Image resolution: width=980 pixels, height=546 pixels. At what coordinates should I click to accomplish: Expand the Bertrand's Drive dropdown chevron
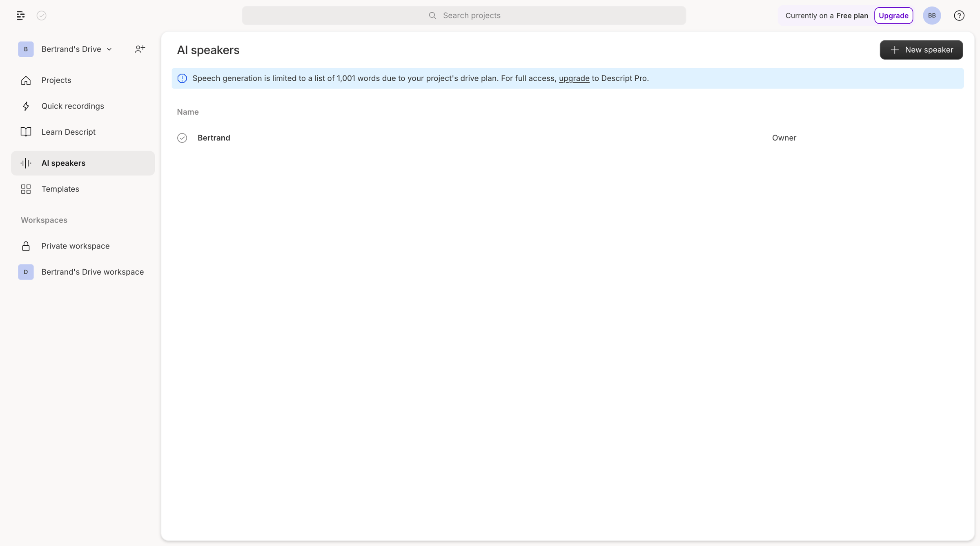[x=109, y=49]
